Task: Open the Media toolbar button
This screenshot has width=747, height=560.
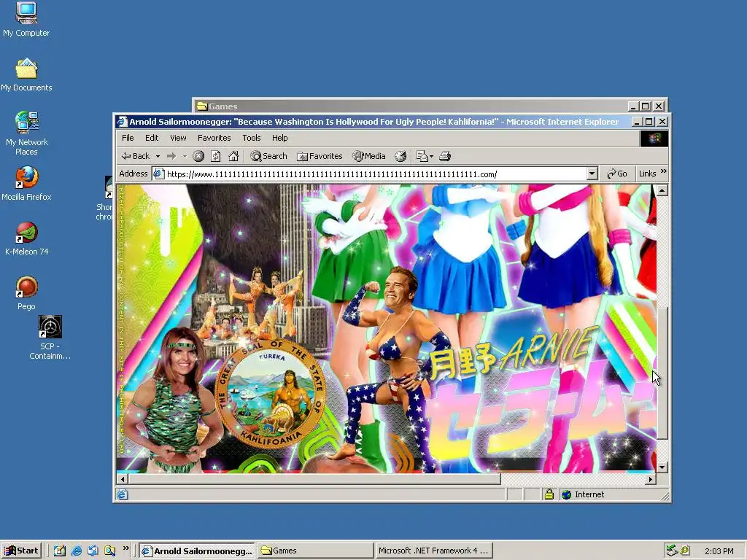Action: 368,156
